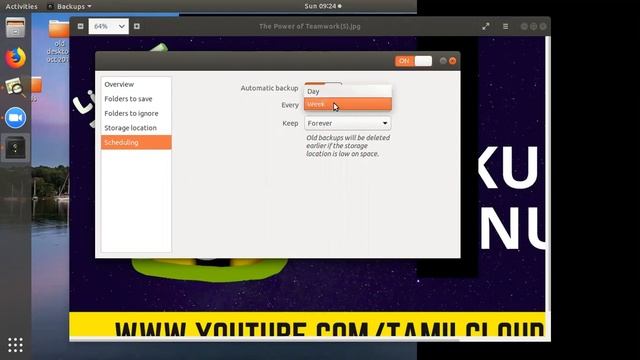Screen dimensions: 640x360
Task: Choose Day from the Every list
Action: coord(348,91)
